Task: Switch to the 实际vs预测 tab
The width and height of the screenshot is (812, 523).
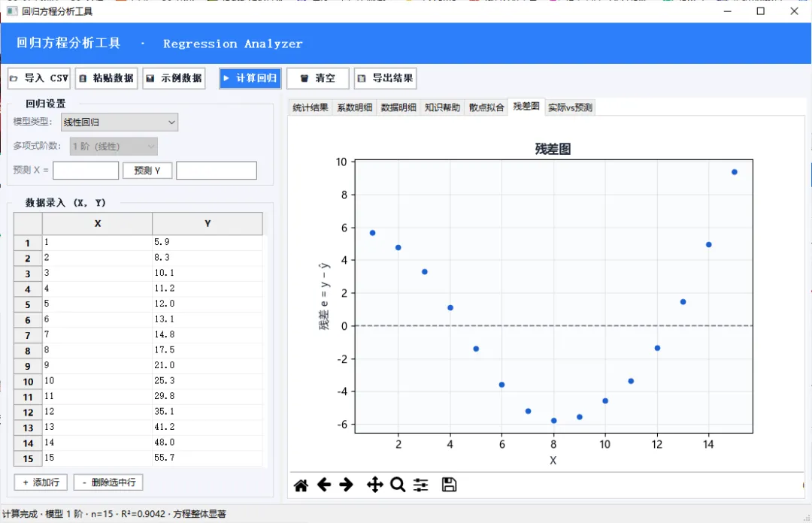Action: [570, 107]
